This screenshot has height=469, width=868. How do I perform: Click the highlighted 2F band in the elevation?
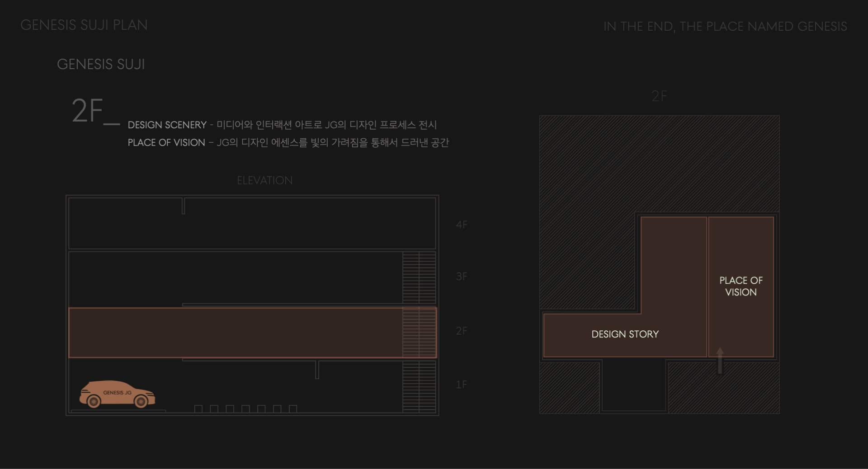(253, 333)
